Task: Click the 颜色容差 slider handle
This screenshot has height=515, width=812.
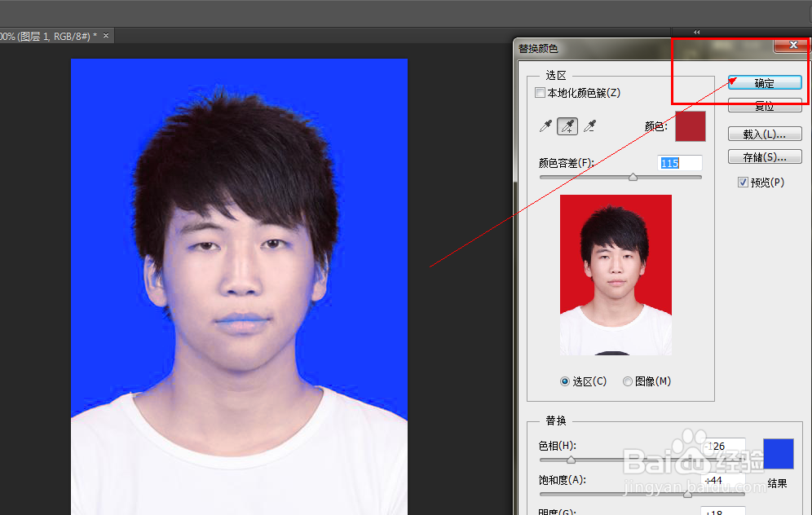Action: [x=633, y=177]
